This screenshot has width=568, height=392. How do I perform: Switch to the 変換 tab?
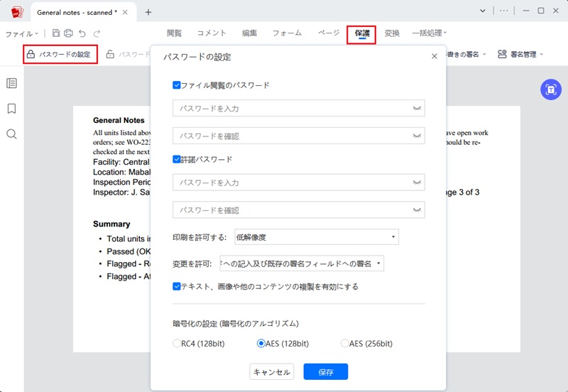[392, 33]
